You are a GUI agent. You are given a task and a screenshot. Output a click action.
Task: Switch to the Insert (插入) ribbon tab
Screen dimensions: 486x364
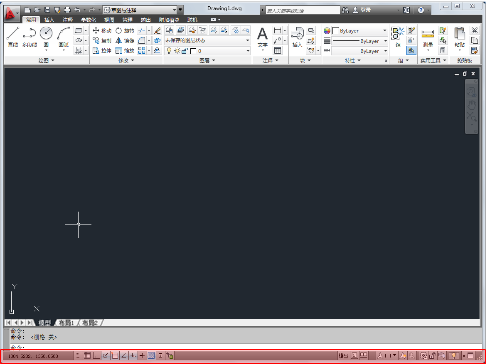pyautogui.click(x=49, y=20)
